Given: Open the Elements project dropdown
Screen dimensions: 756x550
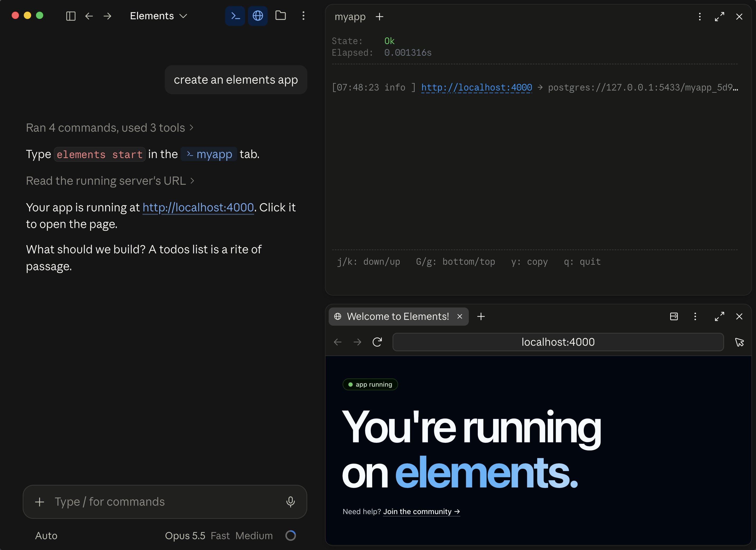Looking at the screenshot, I should click(x=158, y=16).
